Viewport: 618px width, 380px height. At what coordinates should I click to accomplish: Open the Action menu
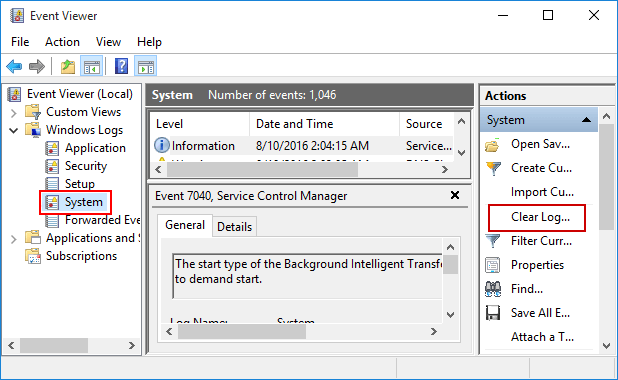[x=62, y=42]
